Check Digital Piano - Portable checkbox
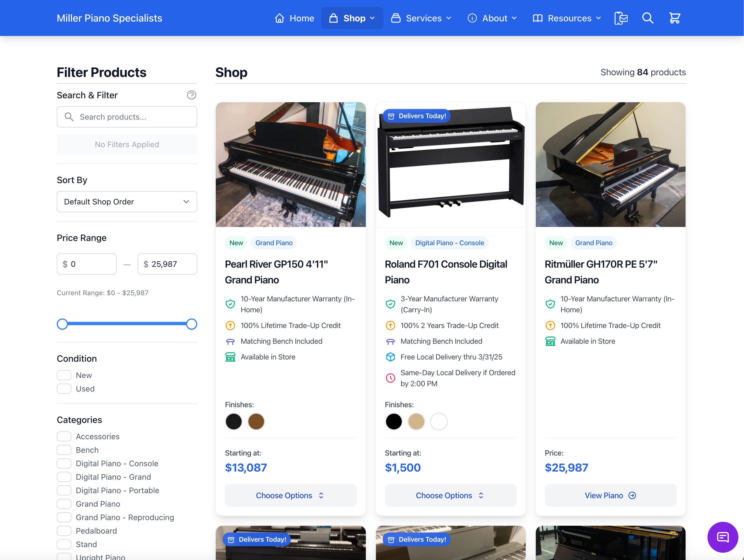Image resolution: width=744 pixels, height=560 pixels. tap(64, 490)
